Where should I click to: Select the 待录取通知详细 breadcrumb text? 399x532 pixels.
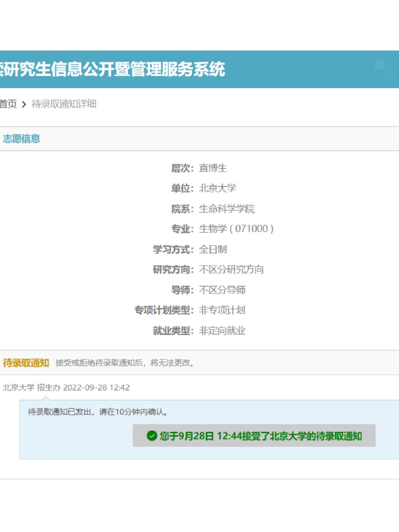click(x=64, y=104)
